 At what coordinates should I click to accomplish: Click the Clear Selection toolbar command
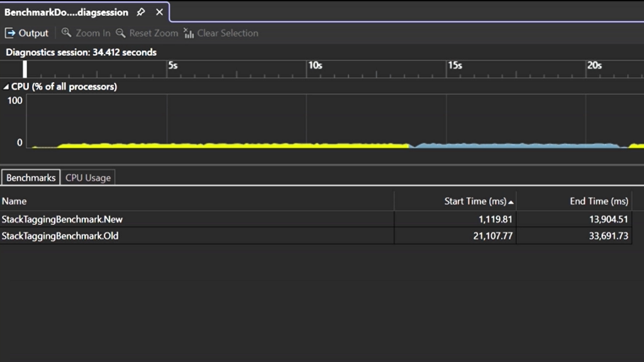[228, 33]
